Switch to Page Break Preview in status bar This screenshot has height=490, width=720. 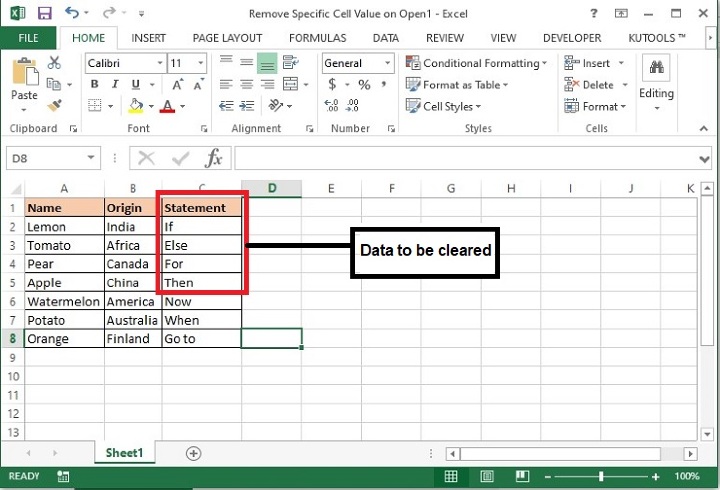point(522,476)
